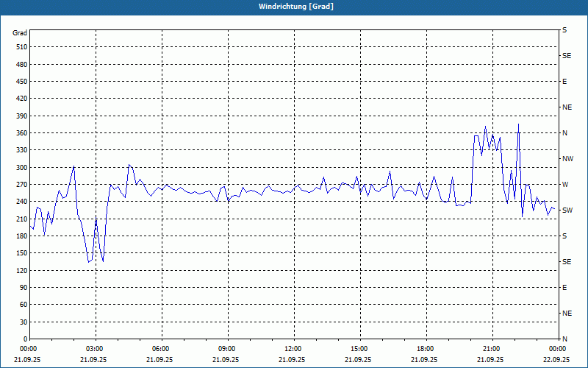Screen dimensions: 588x368
Task: Click the 480 degree axis label
Action: (22, 64)
